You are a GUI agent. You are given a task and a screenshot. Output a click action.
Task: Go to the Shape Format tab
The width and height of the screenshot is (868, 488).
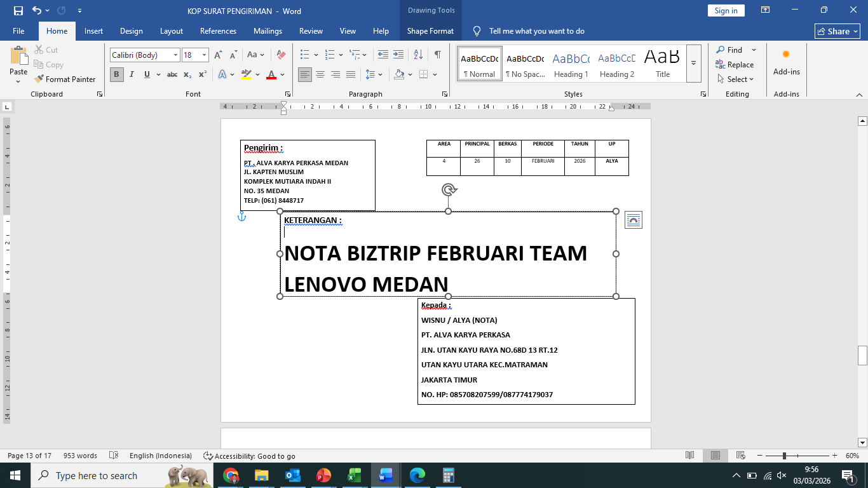click(430, 31)
